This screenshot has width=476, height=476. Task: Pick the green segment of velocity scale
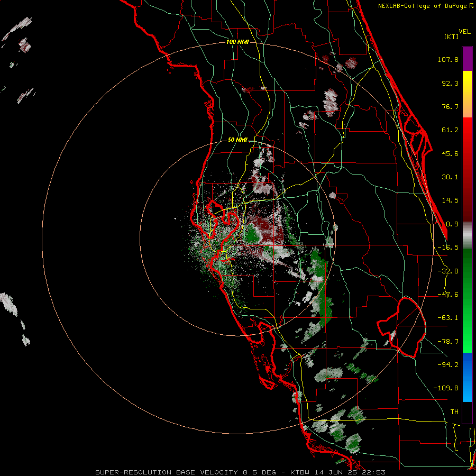point(467,300)
